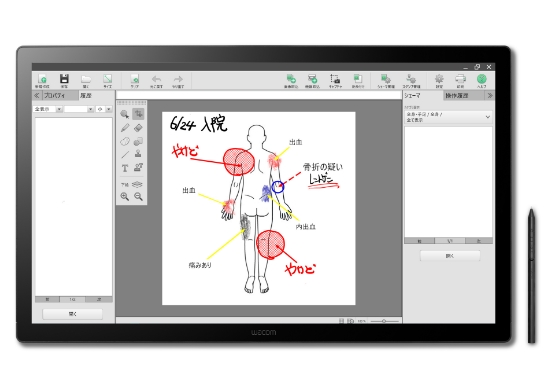
Task: Redo with the right arrow toolbar icon
Action: point(178,80)
